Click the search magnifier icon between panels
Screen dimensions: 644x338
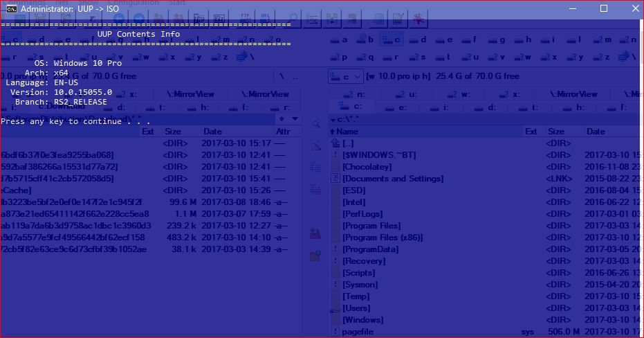(x=315, y=124)
